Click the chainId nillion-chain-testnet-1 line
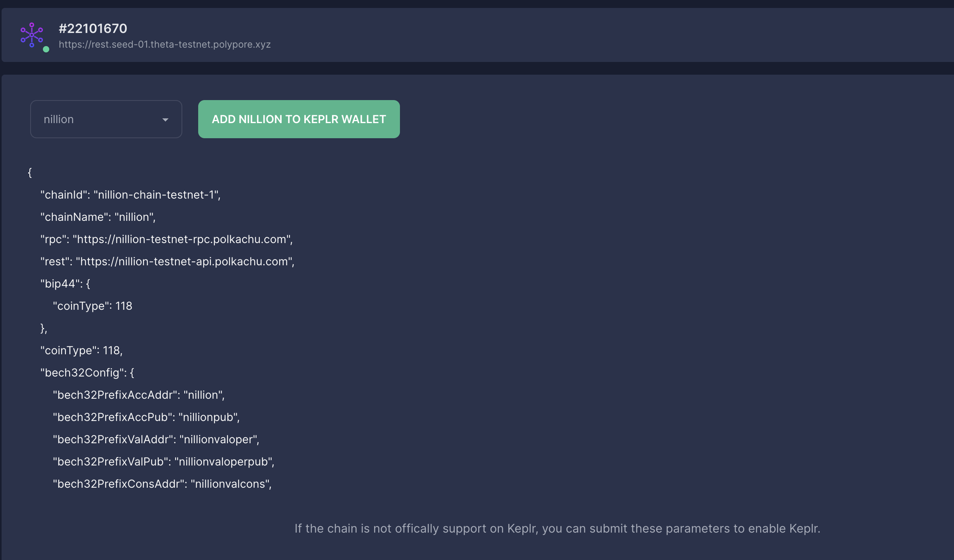954x560 pixels. (130, 195)
